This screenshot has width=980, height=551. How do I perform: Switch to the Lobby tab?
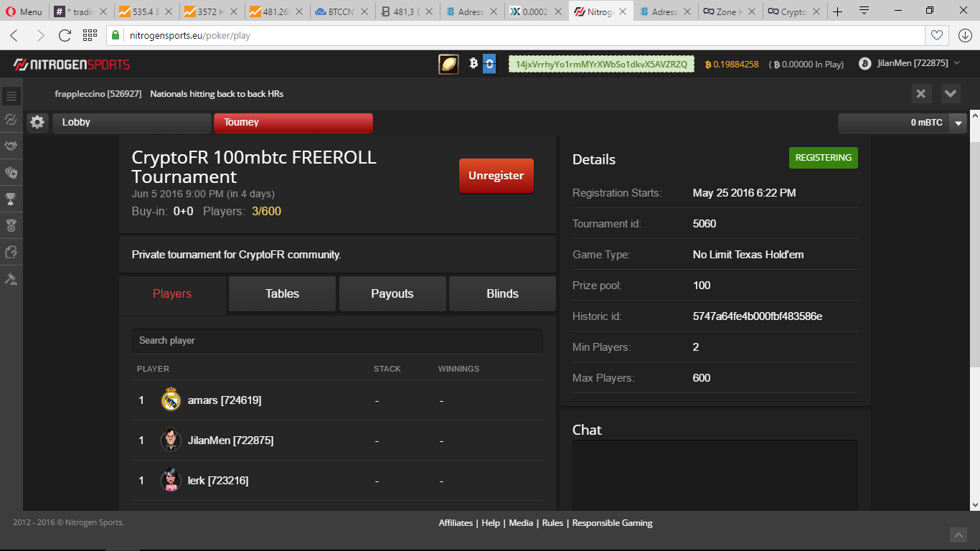click(132, 123)
